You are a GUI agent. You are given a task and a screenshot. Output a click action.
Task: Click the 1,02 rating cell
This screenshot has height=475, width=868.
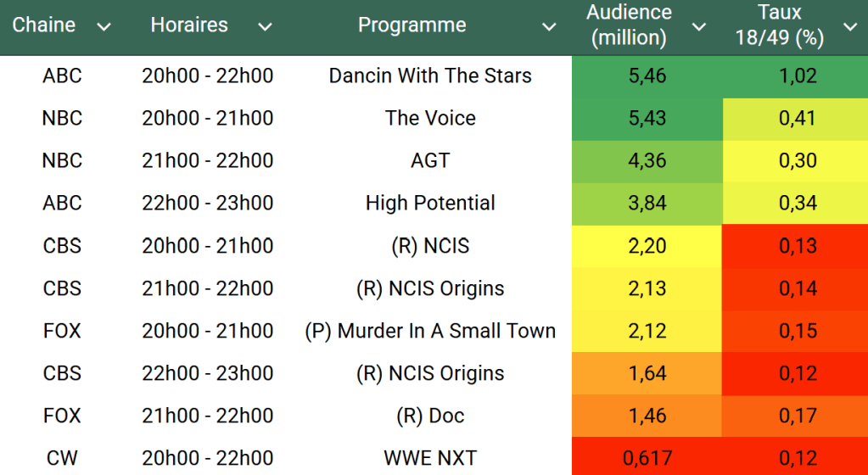point(798,75)
